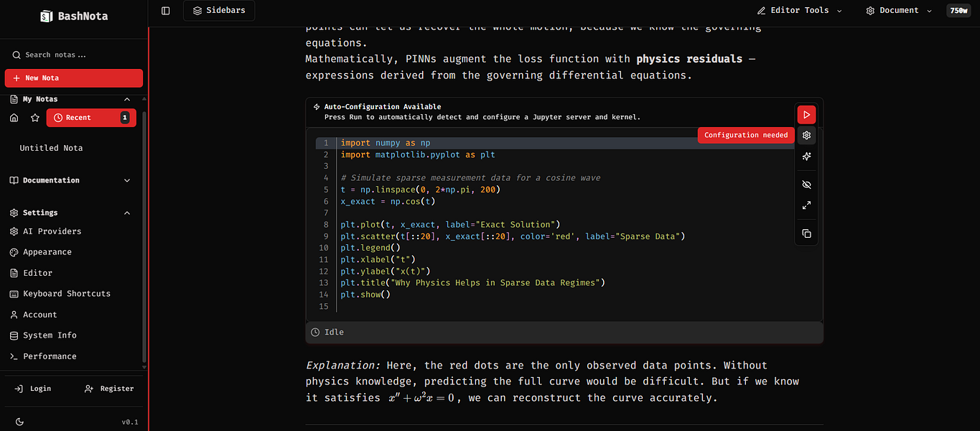Copy the code cell contents
This screenshot has width=980, height=431.
(806, 233)
